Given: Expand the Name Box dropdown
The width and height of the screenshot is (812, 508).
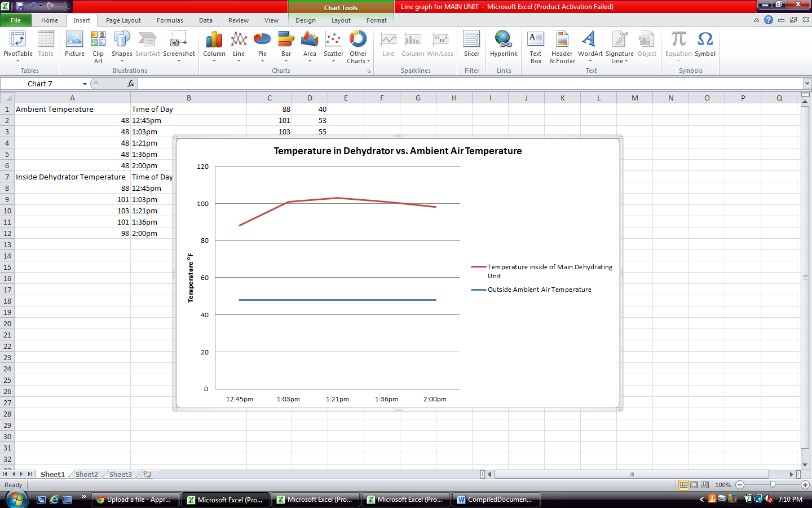Looking at the screenshot, I should [85, 84].
